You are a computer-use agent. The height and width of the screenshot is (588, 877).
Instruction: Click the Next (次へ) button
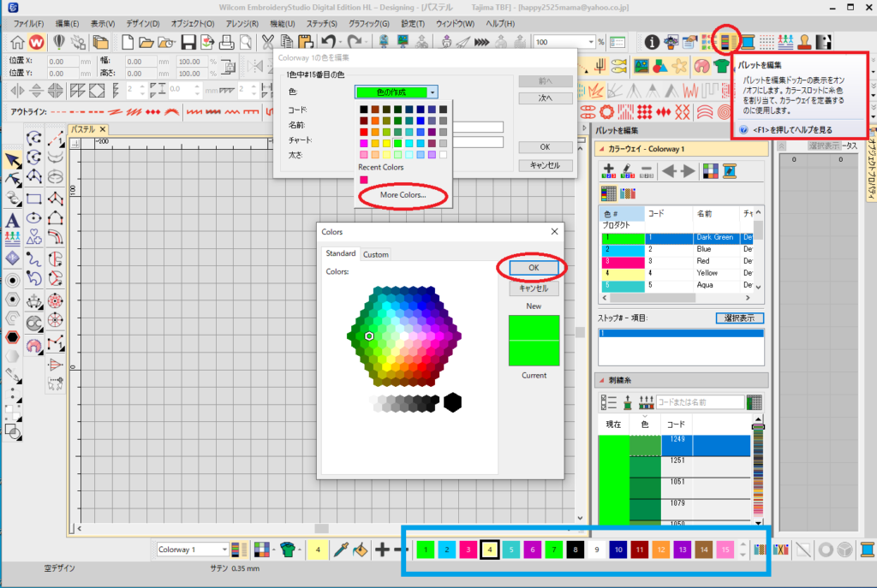coord(546,98)
